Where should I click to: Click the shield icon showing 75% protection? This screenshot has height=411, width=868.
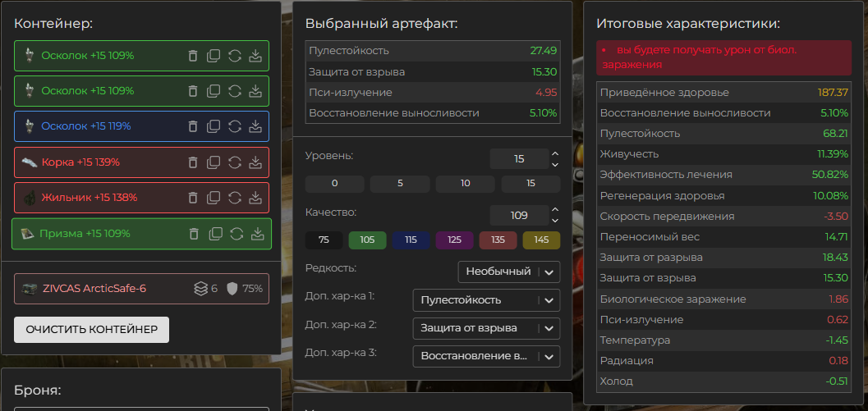click(232, 289)
